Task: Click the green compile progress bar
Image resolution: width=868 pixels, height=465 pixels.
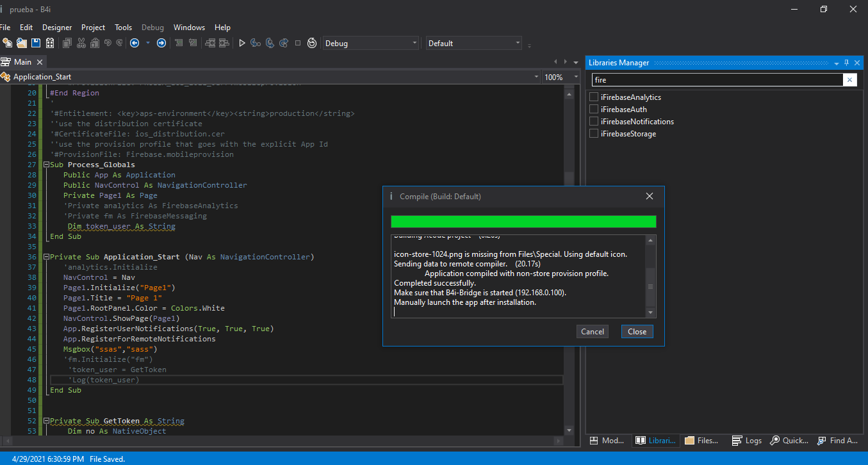Action: [x=523, y=222]
